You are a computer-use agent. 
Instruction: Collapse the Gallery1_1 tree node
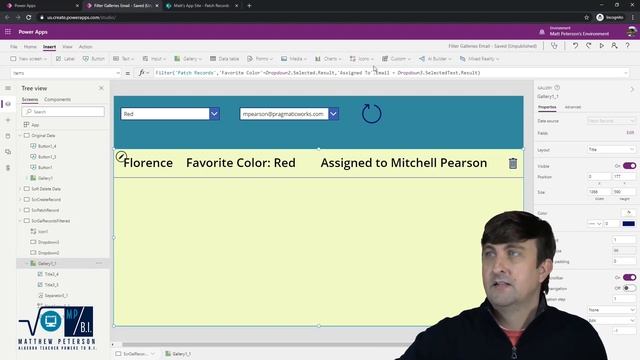[x=27, y=263]
